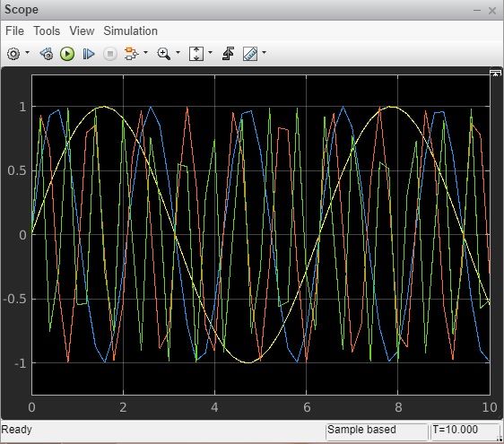504x444 pixels.
Task: Open the Simulation menu
Action: [x=131, y=30]
